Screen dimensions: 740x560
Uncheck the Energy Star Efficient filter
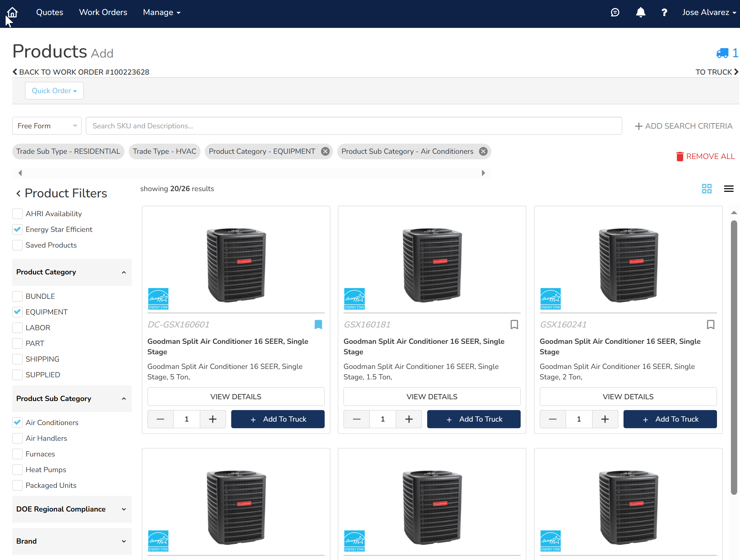point(17,229)
